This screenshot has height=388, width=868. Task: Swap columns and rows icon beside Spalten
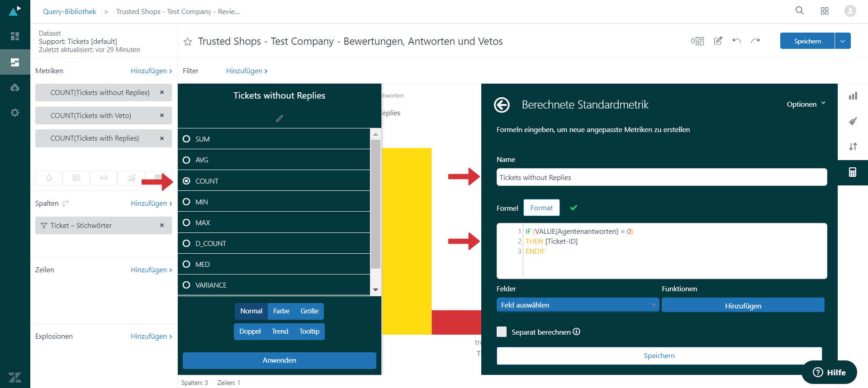(x=66, y=203)
